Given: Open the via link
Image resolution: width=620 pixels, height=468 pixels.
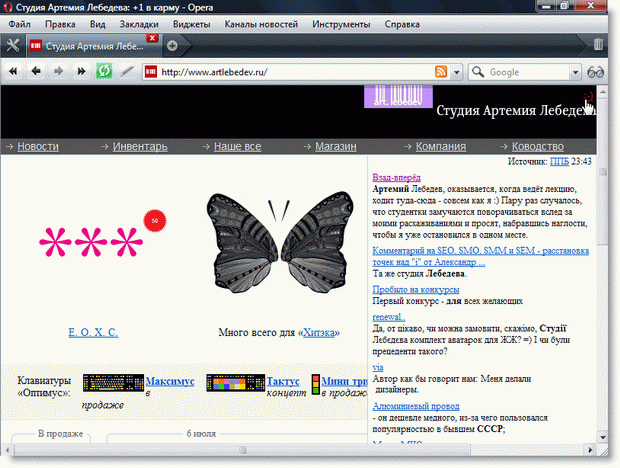Looking at the screenshot, I should click(x=378, y=368).
